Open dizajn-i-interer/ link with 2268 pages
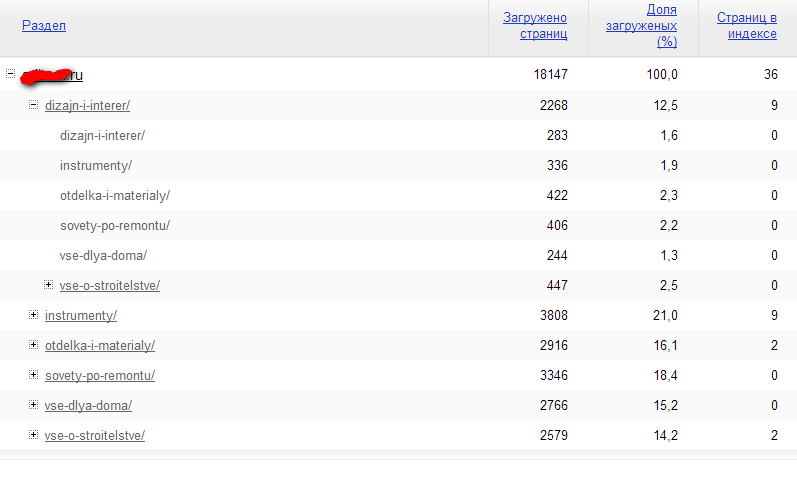The width and height of the screenshot is (797, 477). [87, 105]
